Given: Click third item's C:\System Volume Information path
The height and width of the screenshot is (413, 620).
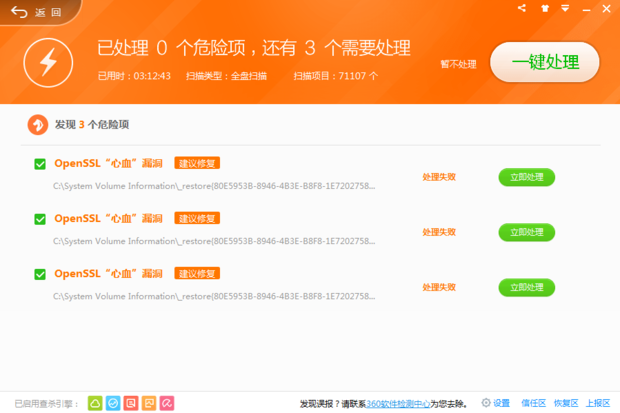Looking at the screenshot, I should 214,296.
